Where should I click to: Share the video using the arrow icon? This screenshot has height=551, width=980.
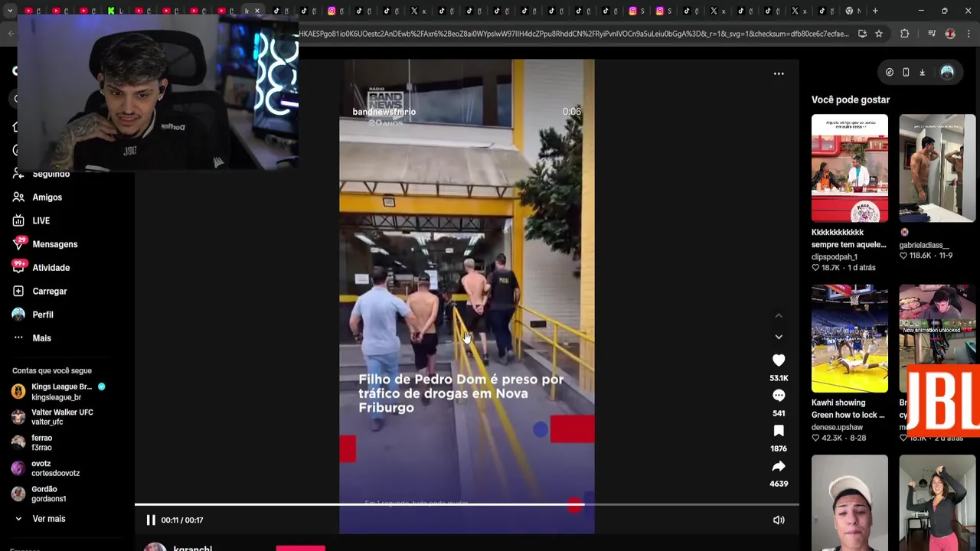pyautogui.click(x=779, y=466)
